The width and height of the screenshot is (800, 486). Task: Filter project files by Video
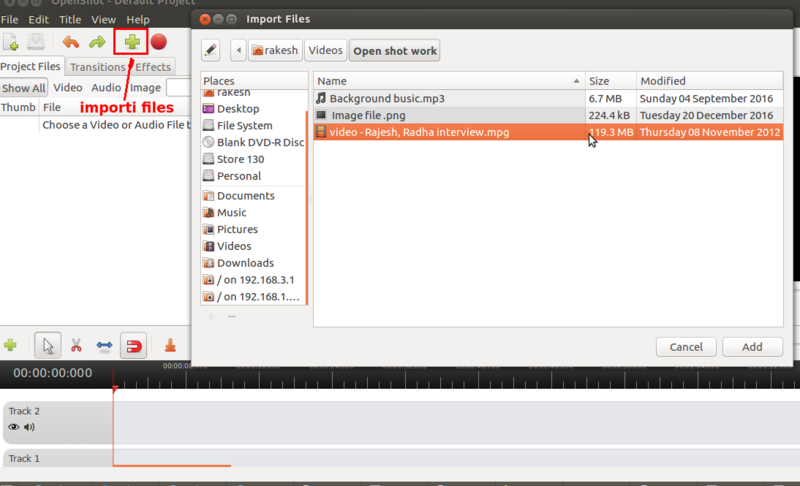[68, 87]
